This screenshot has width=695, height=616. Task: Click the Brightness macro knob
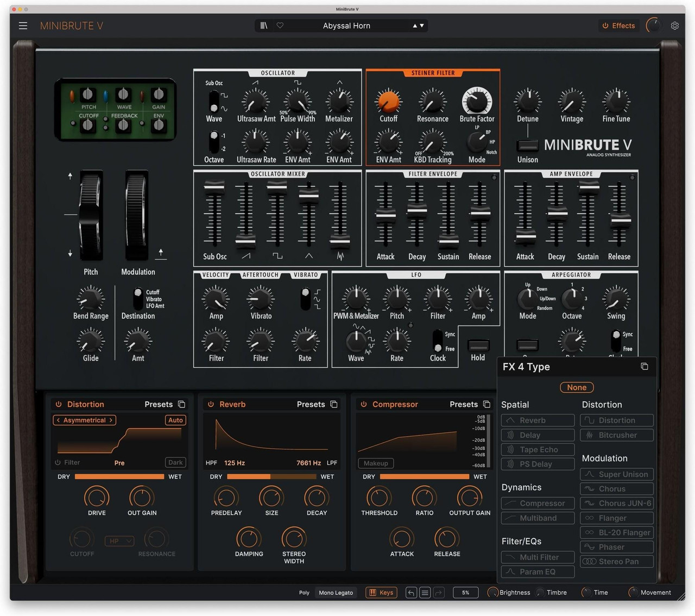(x=493, y=593)
